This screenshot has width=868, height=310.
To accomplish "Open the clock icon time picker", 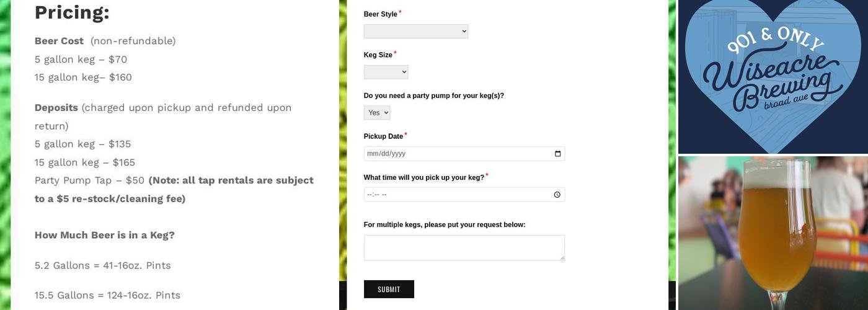I will tap(557, 195).
